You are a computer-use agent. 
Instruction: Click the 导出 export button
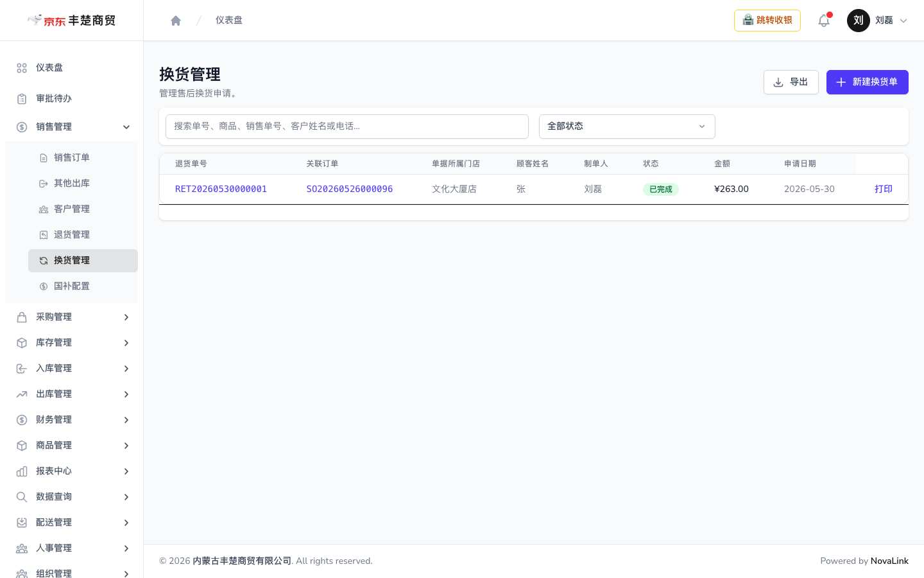[791, 82]
